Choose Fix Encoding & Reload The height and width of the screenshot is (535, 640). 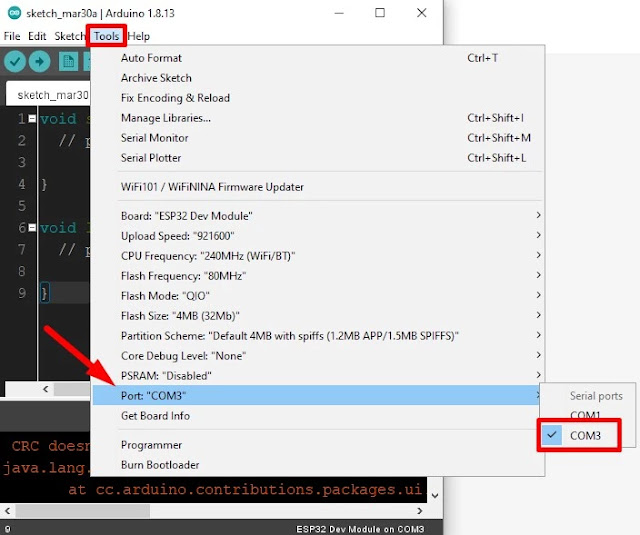click(x=318, y=98)
